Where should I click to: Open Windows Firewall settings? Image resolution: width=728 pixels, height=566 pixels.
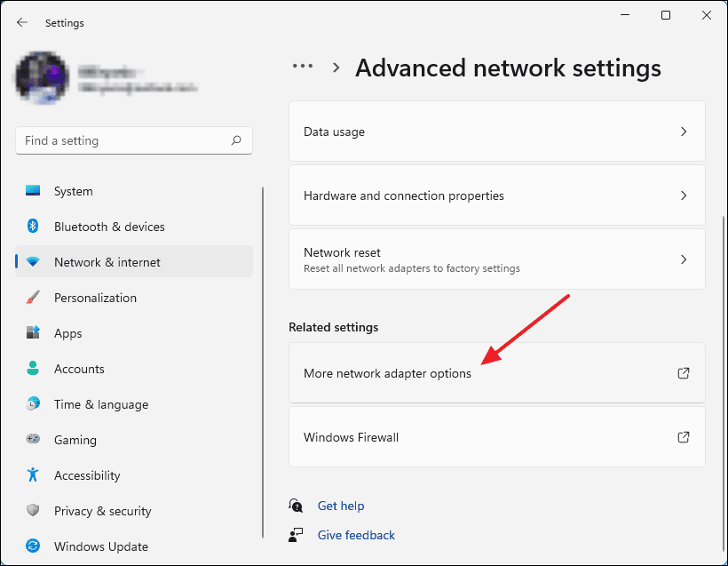(x=497, y=437)
